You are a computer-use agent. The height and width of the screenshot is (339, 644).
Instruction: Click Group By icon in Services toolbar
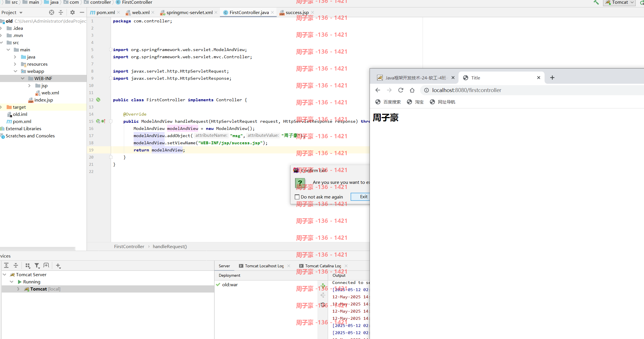(28, 266)
